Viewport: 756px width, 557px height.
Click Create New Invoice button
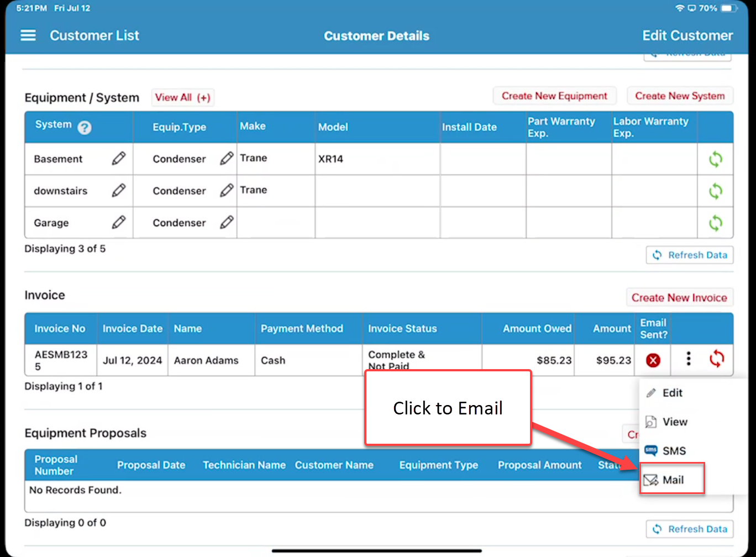679,297
